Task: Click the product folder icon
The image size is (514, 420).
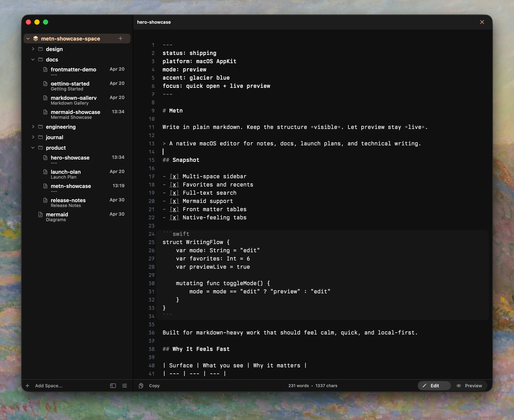Action: click(41, 148)
